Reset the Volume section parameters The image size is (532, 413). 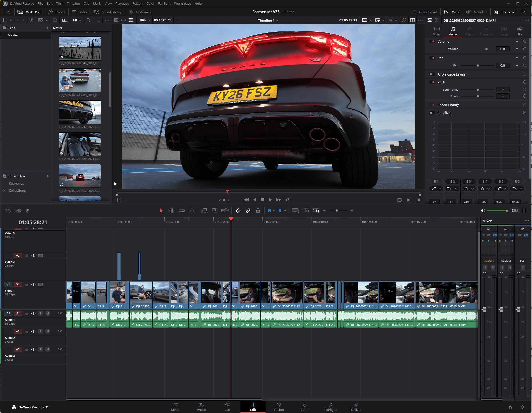(x=525, y=41)
